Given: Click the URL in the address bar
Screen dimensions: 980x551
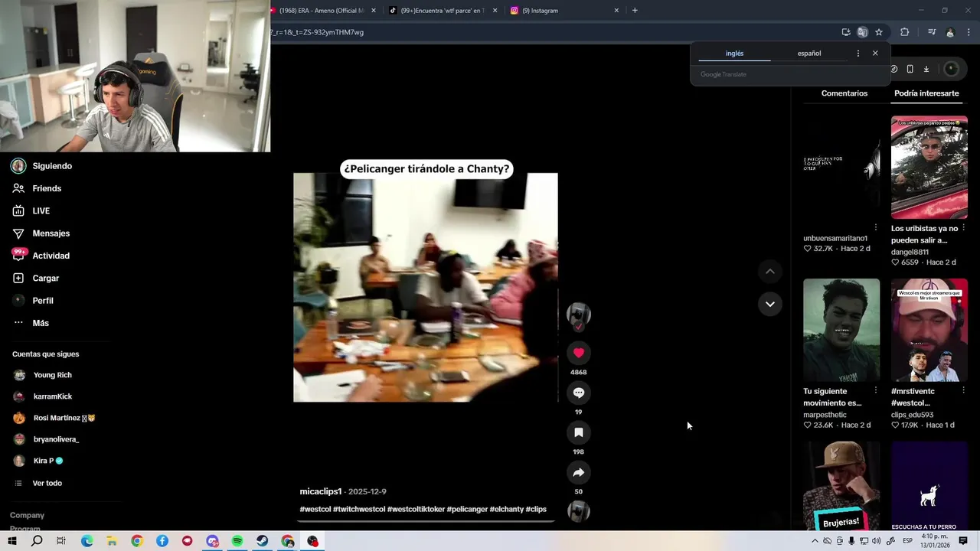Looking at the screenshot, I should (317, 32).
